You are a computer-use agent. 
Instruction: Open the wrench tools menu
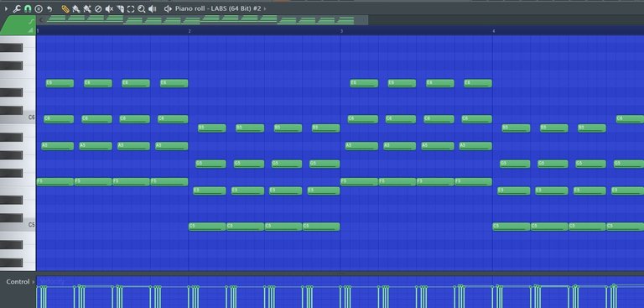pyautogui.click(x=17, y=8)
